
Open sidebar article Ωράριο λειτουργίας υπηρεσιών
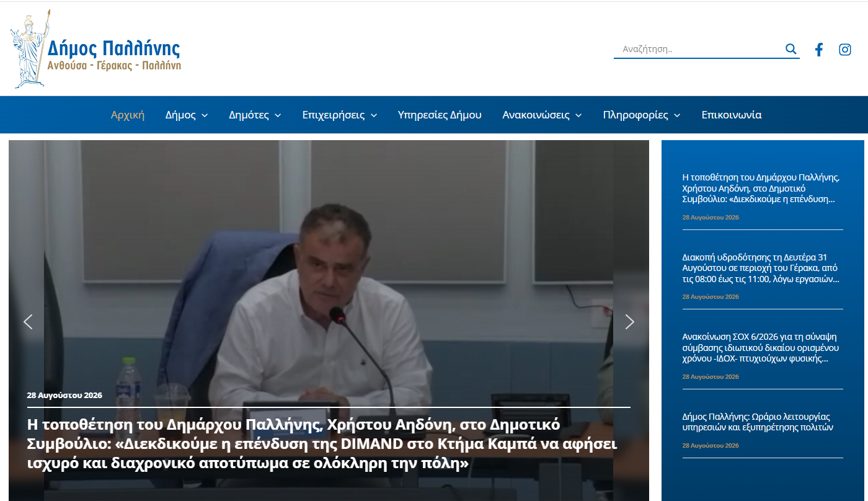pos(756,422)
